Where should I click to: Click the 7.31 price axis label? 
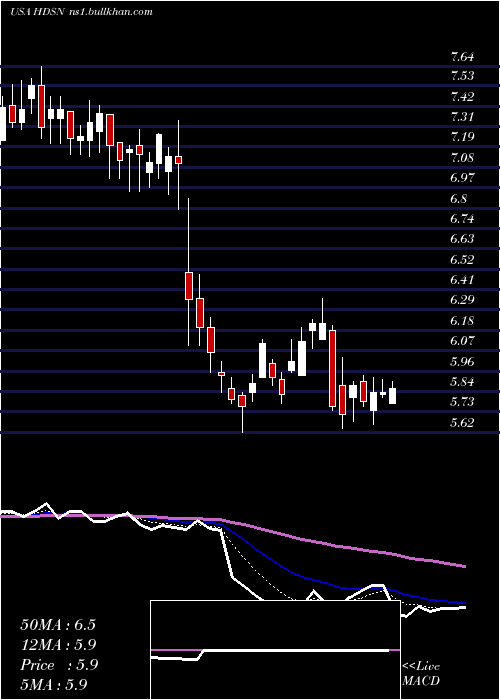(462, 117)
